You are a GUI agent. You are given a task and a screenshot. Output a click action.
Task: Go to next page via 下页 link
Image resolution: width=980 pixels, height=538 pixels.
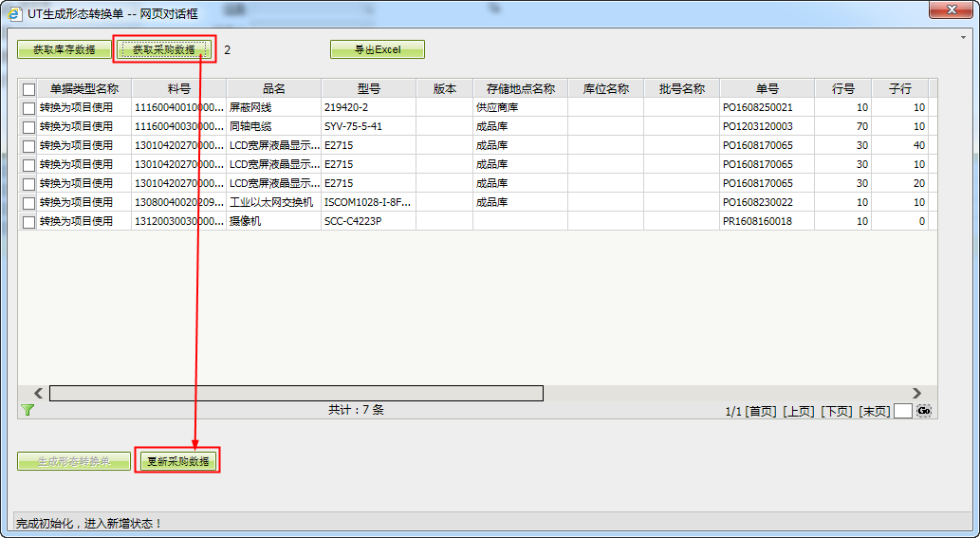pyautogui.click(x=836, y=411)
